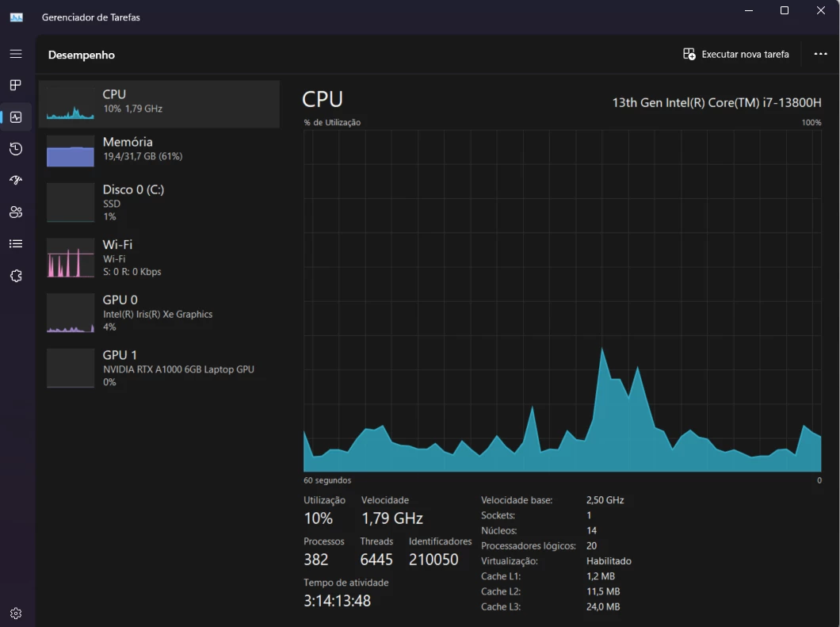Viewport: 840px width, 627px height.
Task: Click the GPU 0 mini graph thumbnail
Action: (x=71, y=314)
